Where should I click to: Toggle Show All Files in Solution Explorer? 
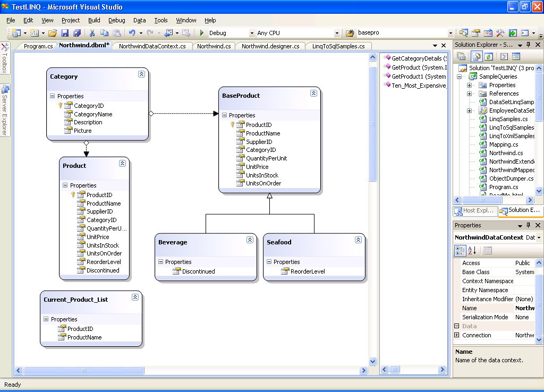(477, 56)
